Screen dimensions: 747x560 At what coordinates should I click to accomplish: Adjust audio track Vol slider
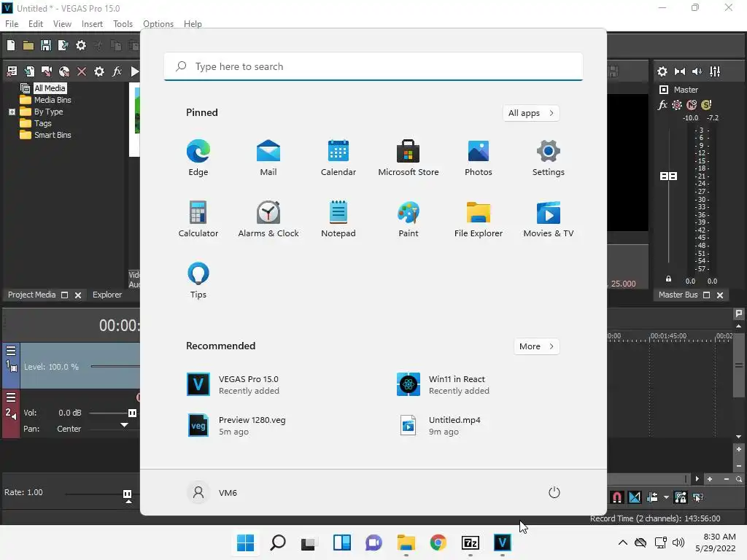coord(133,413)
